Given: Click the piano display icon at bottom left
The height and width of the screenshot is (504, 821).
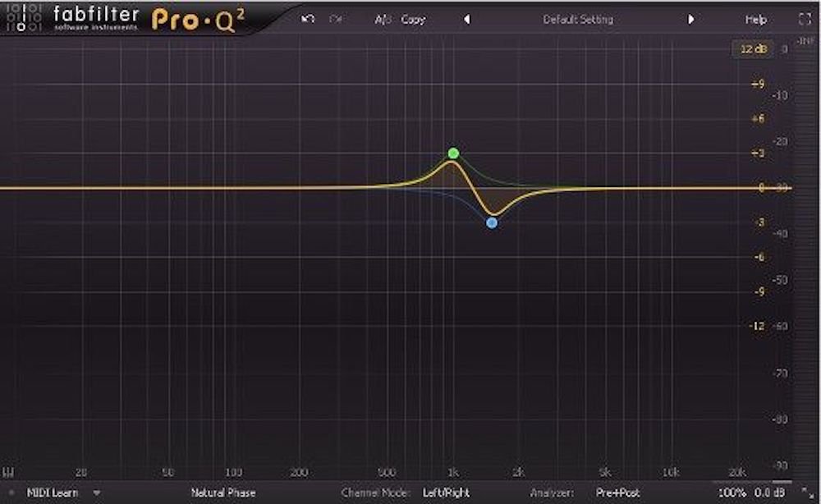Looking at the screenshot, I should click(10, 473).
